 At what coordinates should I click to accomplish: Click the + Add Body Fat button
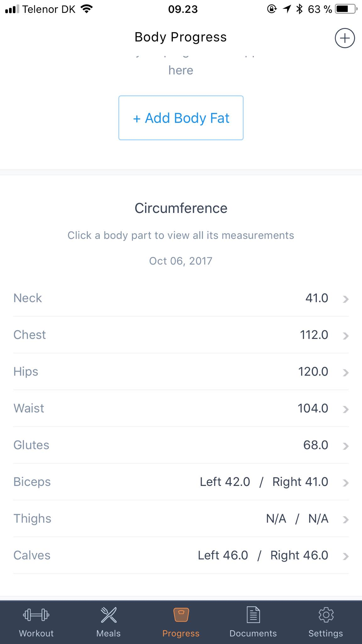[181, 118]
